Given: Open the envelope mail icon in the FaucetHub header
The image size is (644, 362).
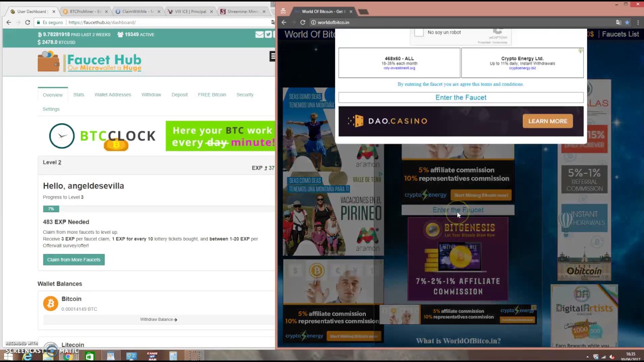Looking at the screenshot, I should [260, 34].
